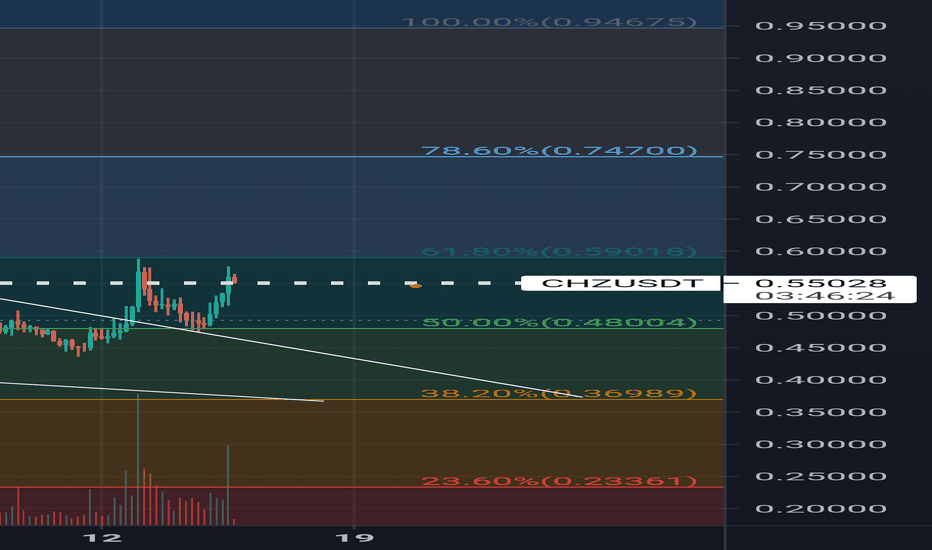Click the 50.00%(0.48004) Fibonacci level label
Screen dimensions: 932x550
559,322
